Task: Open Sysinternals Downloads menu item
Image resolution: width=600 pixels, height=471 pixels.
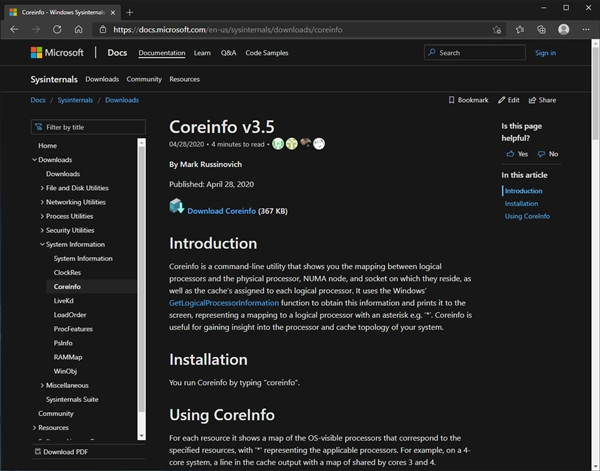Action: point(102,79)
